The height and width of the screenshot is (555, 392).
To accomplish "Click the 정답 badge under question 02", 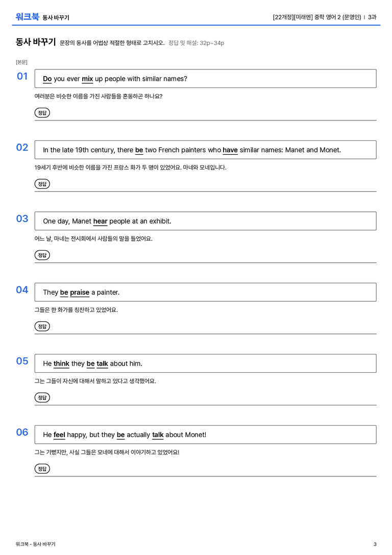I will (x=42, y=184).
